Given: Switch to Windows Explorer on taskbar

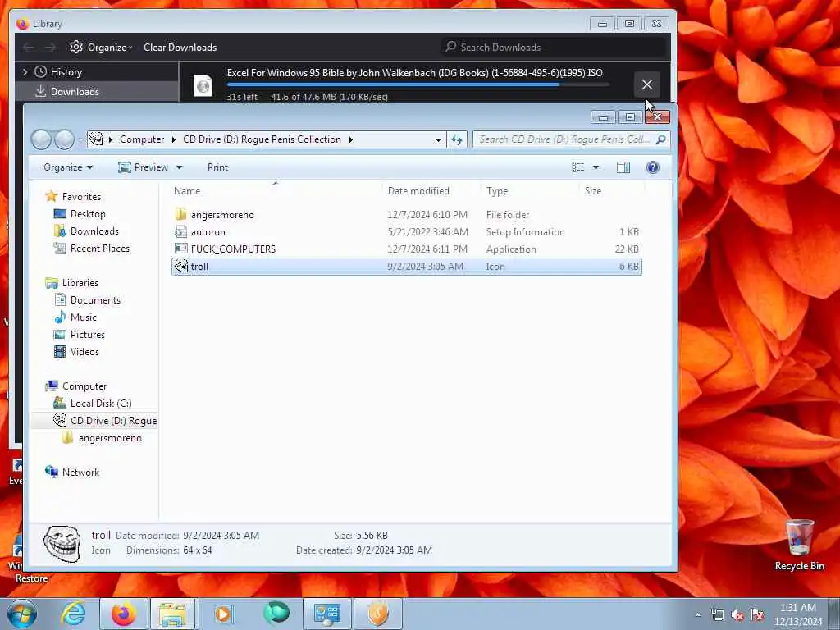Looking at the screenshot, I should point(173,614).
